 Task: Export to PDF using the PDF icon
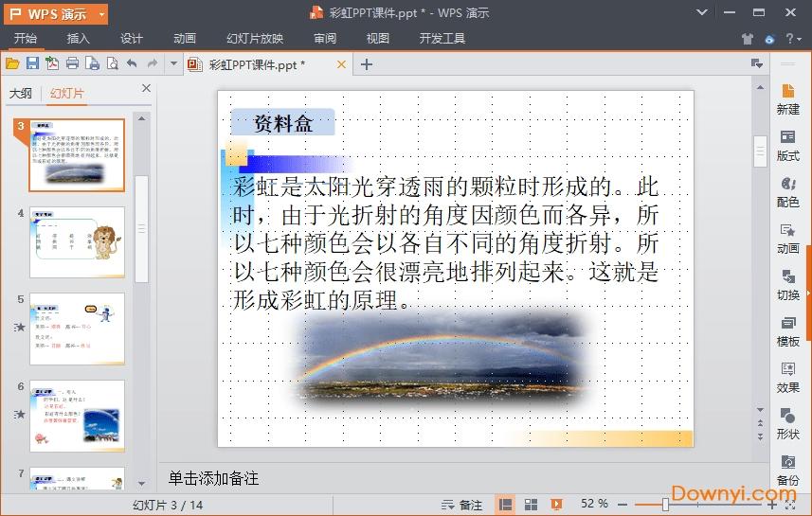[x=52, y=63]
